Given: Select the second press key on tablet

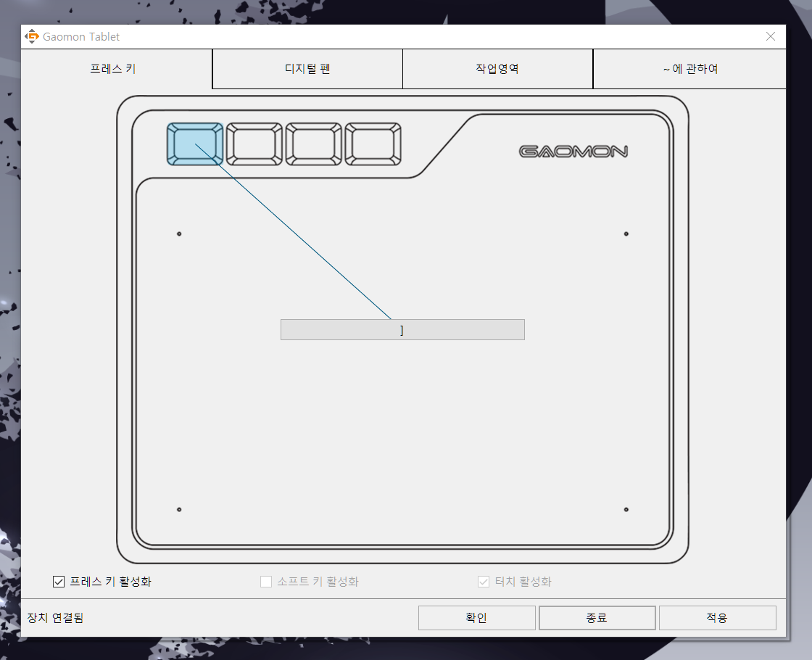Looking at the screenshot, I should point(254,144).
